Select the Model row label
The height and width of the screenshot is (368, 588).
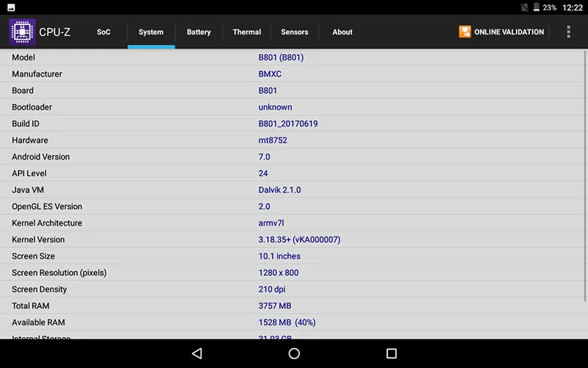(24, 57)
